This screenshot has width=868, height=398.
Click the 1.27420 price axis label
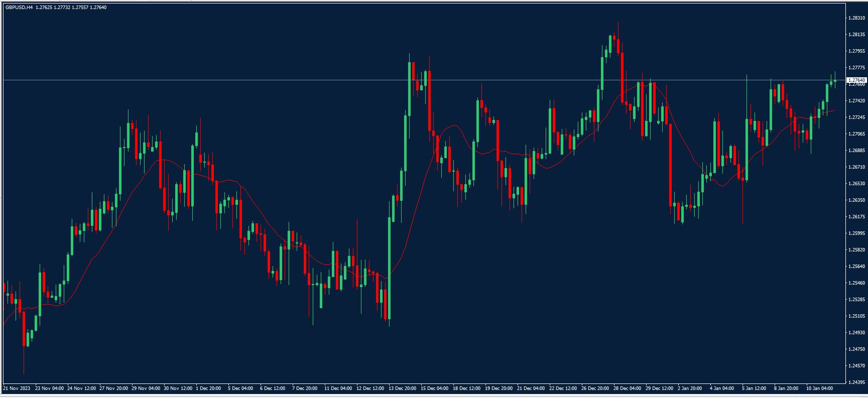pyautogui.click(x=856, y=101)
